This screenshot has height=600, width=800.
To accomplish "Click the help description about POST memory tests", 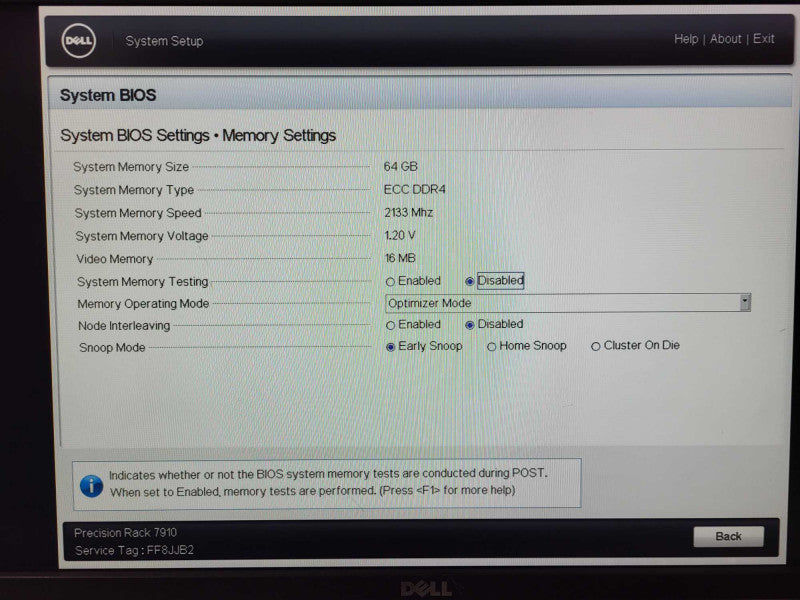I will click(x=328, y=482).
